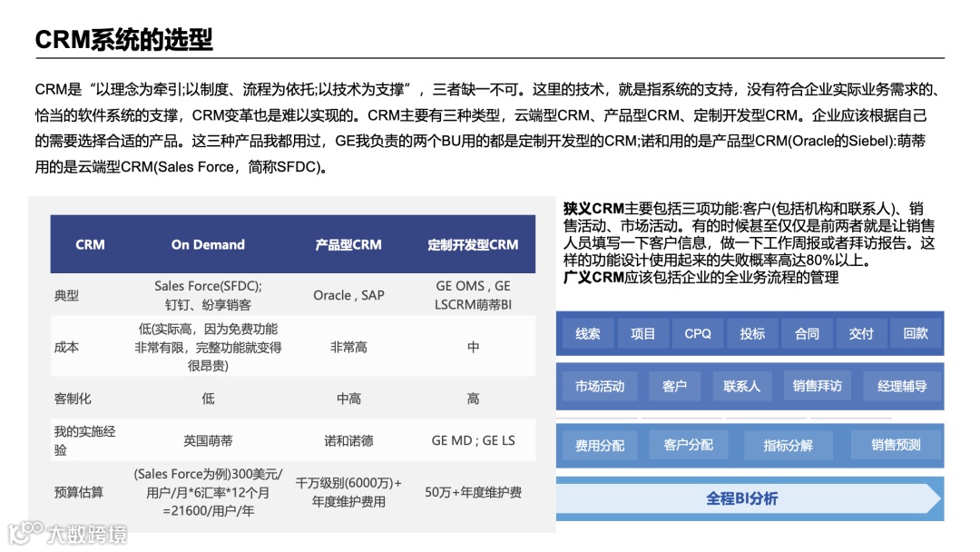Click the CRM table header cell
Viewport: 980px width, 552px height.
(90, 244)
